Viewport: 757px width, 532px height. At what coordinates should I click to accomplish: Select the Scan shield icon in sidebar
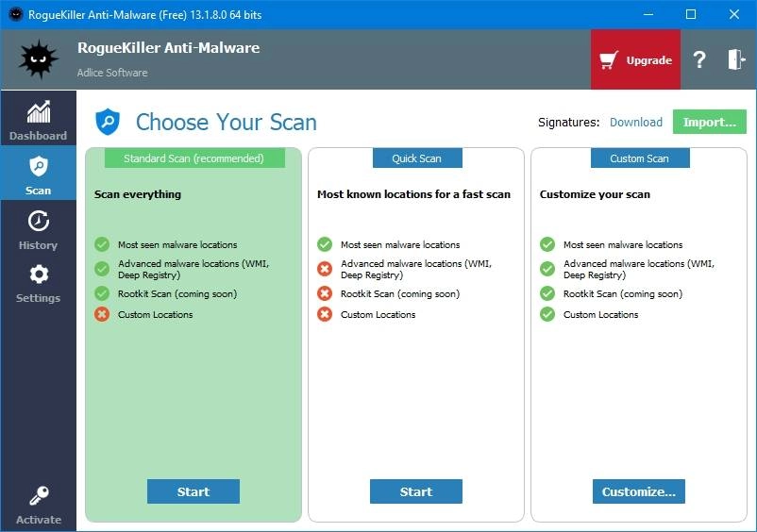coord(38,167)
